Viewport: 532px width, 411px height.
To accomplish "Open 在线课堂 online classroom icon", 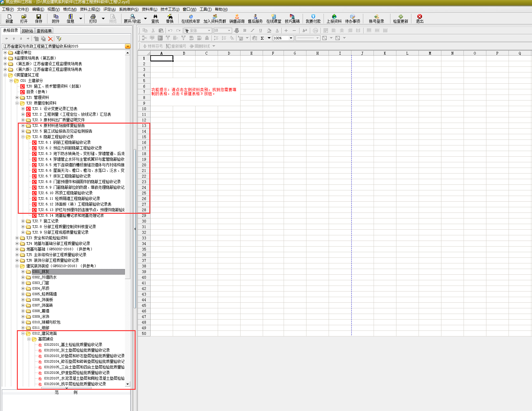I will tap(274, 18).
